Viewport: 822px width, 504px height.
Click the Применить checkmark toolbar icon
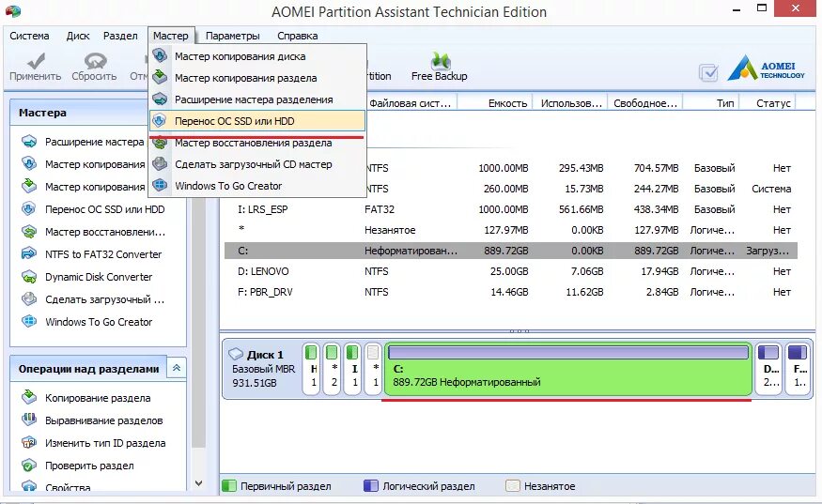(36, 61)
